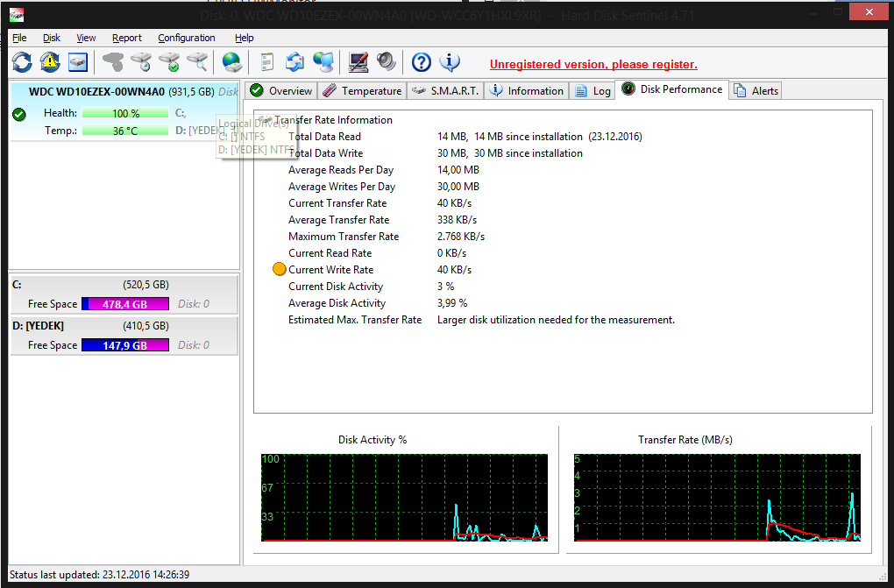Click the disk with clock toolbar icon
Image resolution: width=894 pixels, height=588 pixels.
tap(141, 61)
